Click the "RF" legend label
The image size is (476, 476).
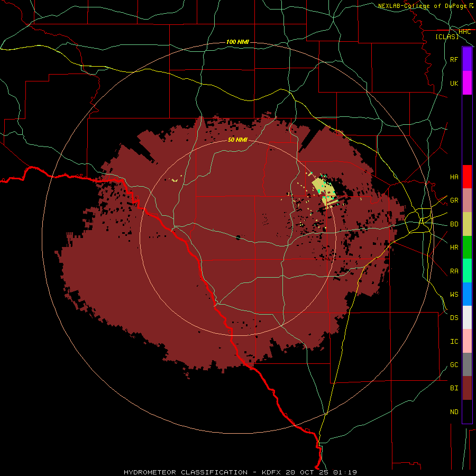tap(454, 59)
